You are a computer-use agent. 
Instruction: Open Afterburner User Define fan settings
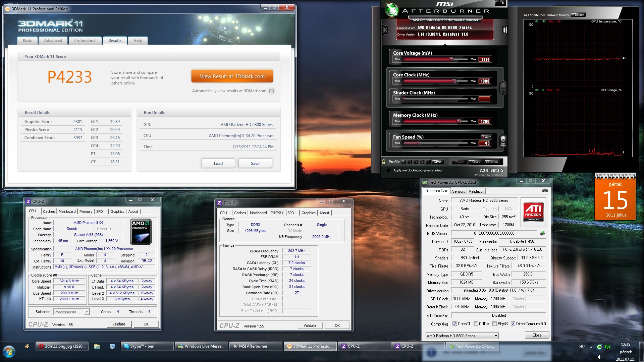[x=503, y=140]
